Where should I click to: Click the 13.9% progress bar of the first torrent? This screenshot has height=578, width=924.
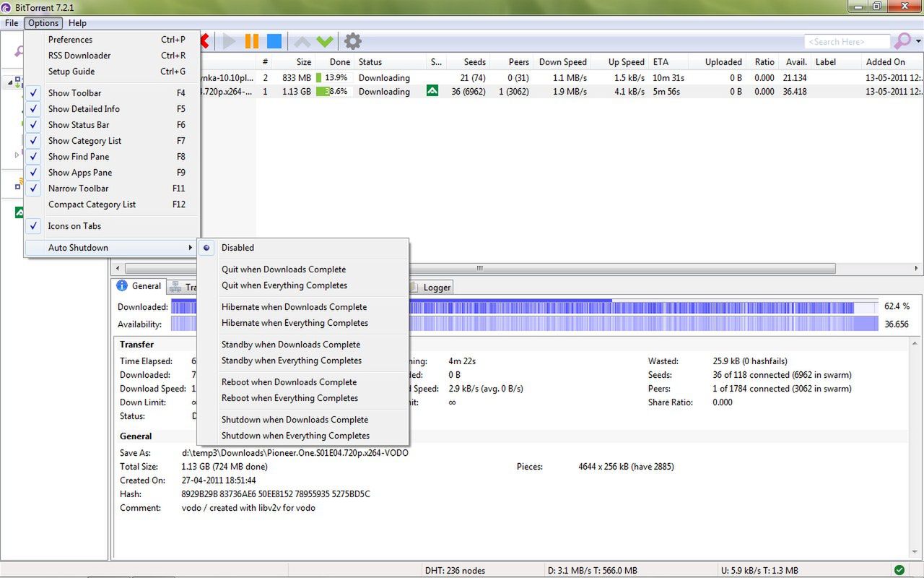pyautogui.click(x=334, y=77)
